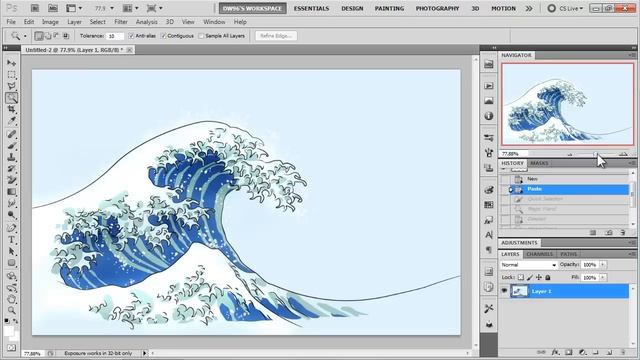This screenshot has width=640, height=360.
Task: Open the Info panel icon in dock
Action: point(489,116)
